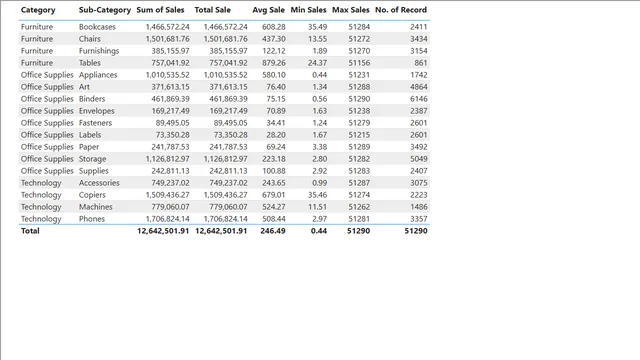
Task: Click Technology category in the Phones row
Action: (41, 219)
